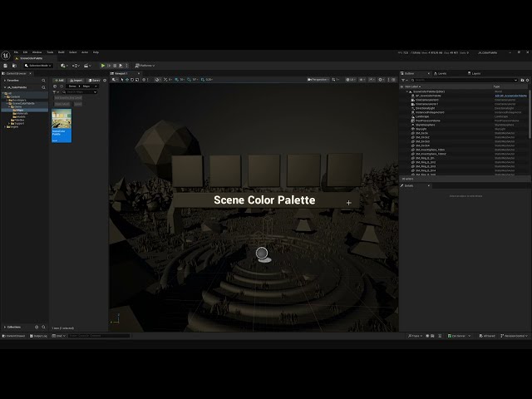This screenshot has height=399, width=532.
Task: Click the Save All button in Content Browser
Action: (94, 81)
